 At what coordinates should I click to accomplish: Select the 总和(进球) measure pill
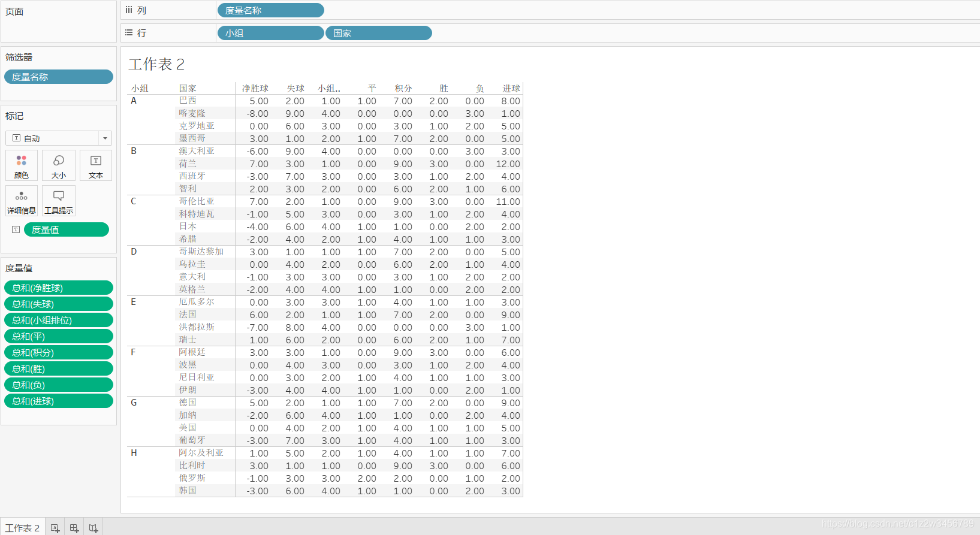pos(59,401)
